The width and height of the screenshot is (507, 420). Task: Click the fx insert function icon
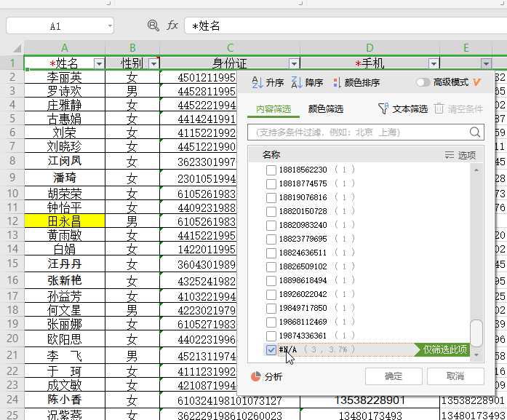point(172,25)
